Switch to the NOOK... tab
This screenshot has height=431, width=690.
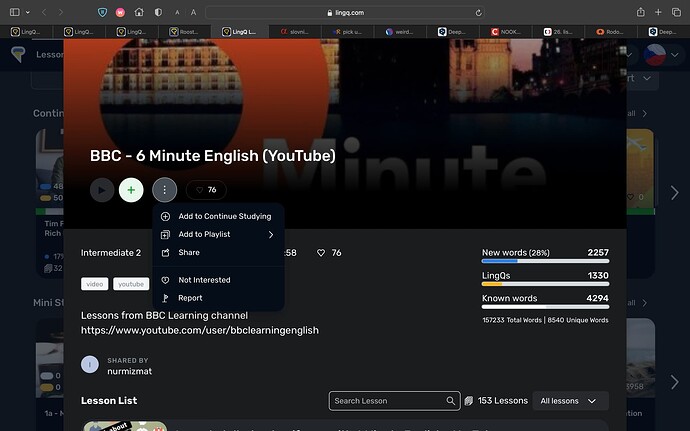506,32
